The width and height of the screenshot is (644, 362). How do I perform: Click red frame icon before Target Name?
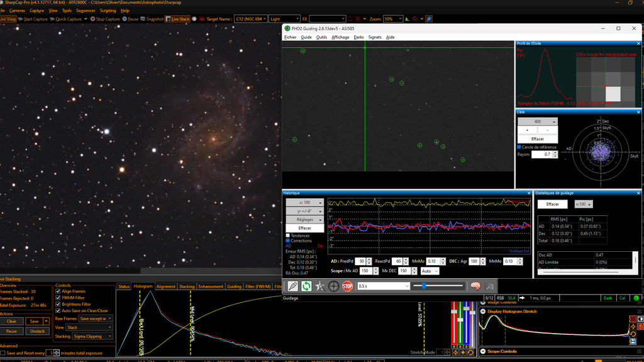click(x=202, y=19)
